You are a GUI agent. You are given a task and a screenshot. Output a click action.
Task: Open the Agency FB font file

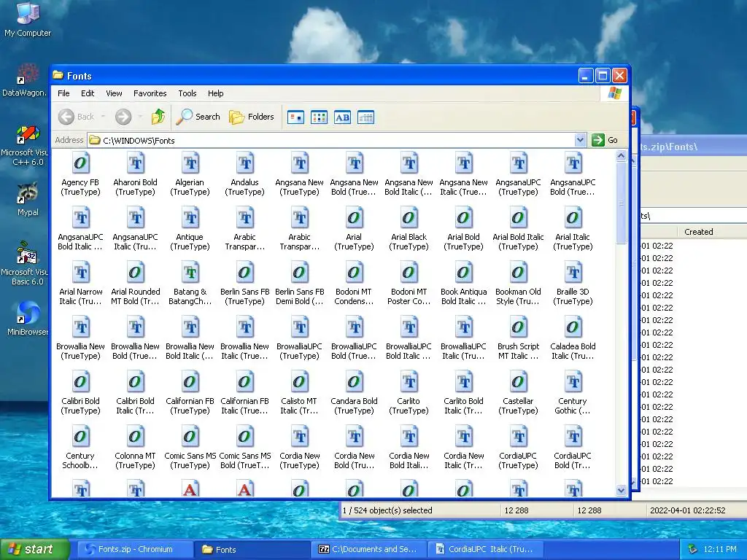80,163
